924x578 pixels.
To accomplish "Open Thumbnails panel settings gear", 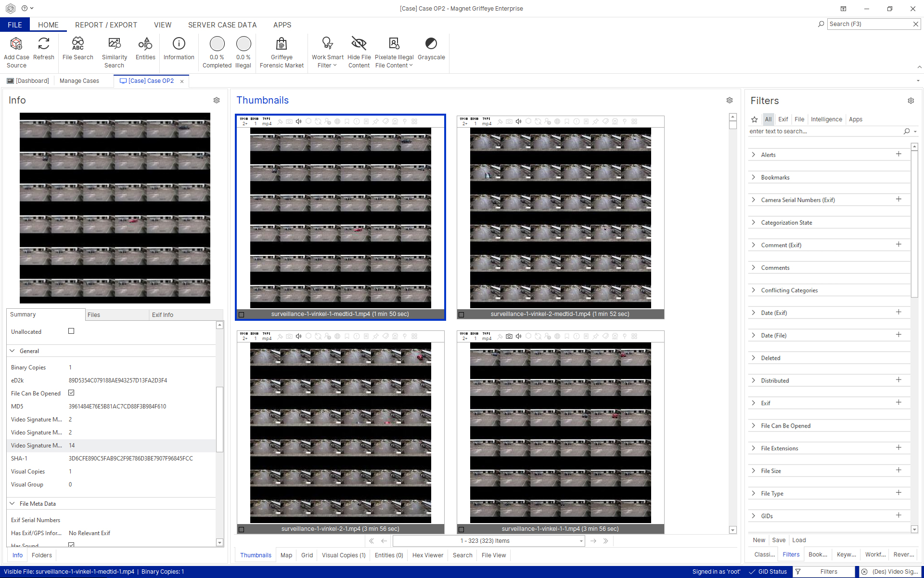I will [x=730, y=100].
